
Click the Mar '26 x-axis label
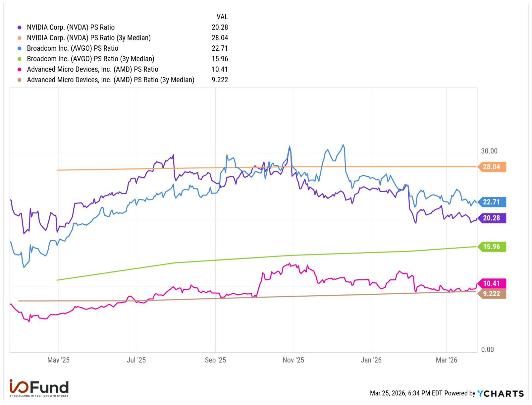click(447, 360)
